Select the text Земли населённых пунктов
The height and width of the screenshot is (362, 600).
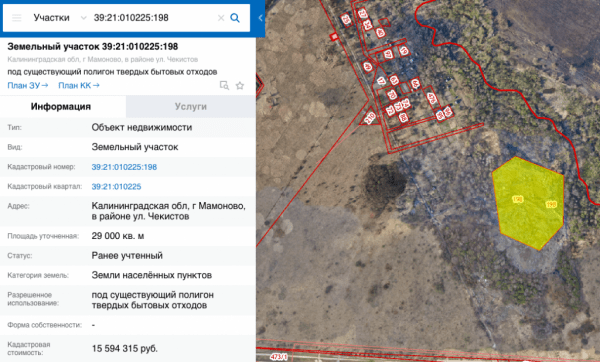tap(152, 275)
